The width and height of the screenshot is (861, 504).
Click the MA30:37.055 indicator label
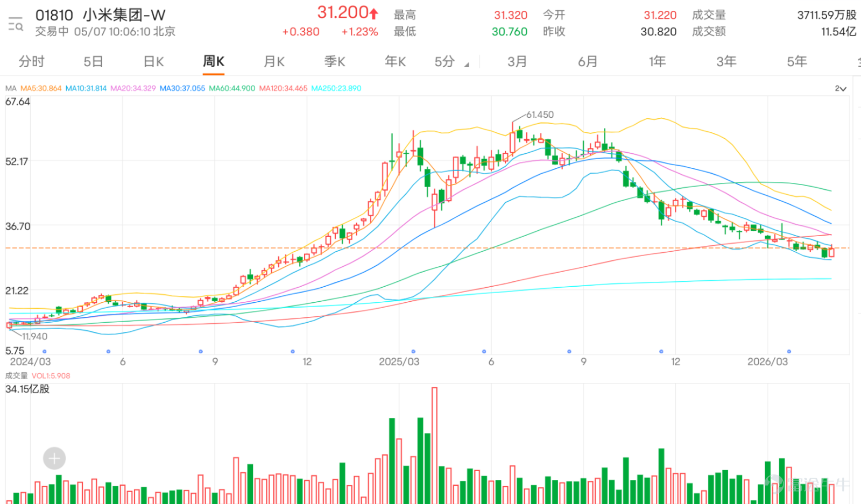click(182, 88)
